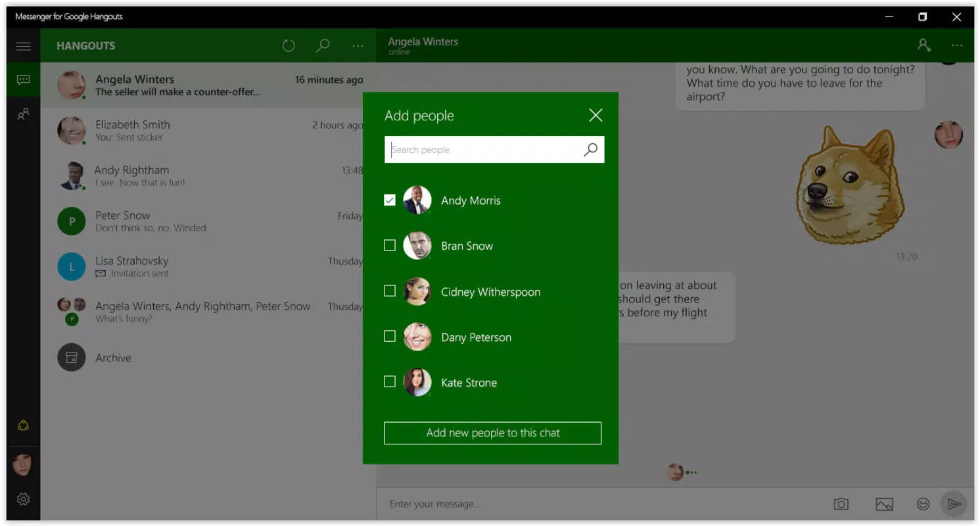Refresh the Hangouts conversation list
980x526 pixels.
tap(289, 45)
